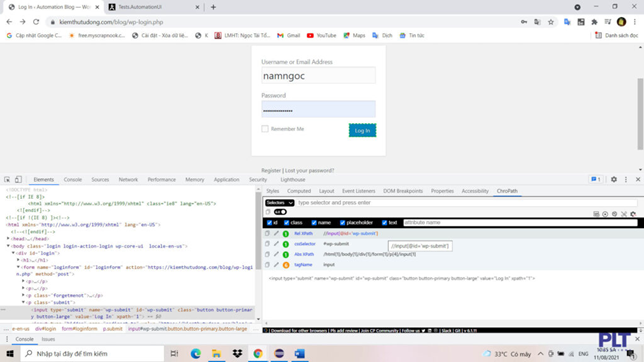Image resolution: width=644 pixels, height=362 pixels.
Task: Select form#loginform in breadcrumb
Action: 79,329
